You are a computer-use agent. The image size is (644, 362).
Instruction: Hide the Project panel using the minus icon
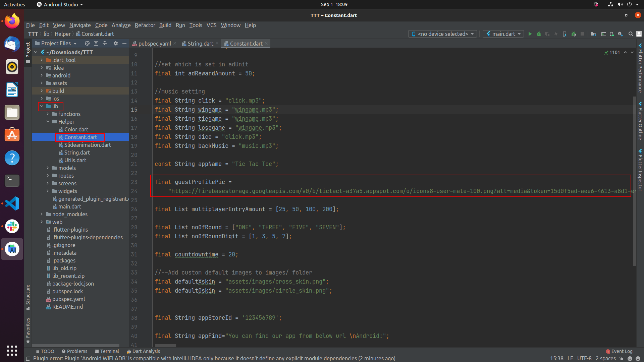click(x=124, y=43)
